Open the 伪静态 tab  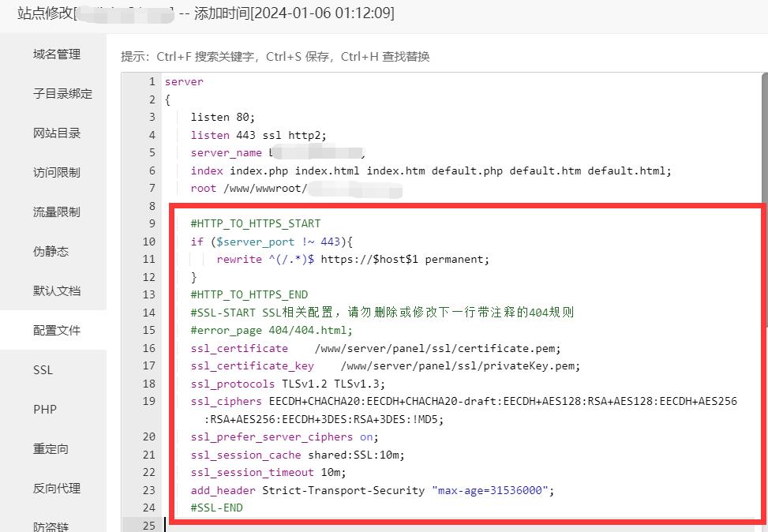[x=51, y=252]
